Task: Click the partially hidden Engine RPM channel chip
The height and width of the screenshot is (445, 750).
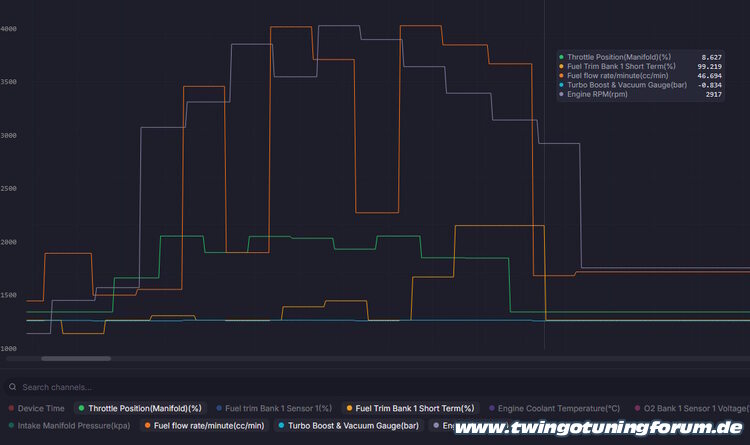Action: click(442, 425)
